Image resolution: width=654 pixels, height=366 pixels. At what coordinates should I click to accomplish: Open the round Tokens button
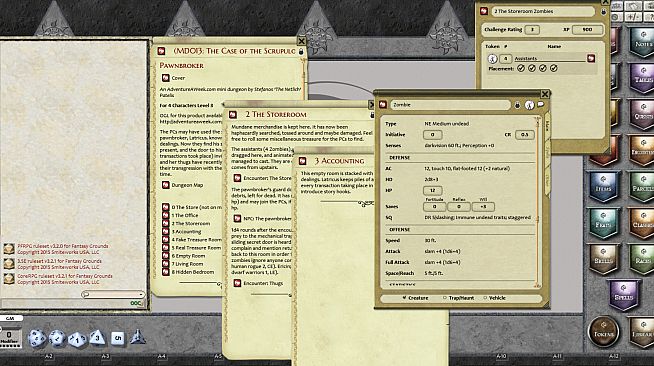[603, 332]
